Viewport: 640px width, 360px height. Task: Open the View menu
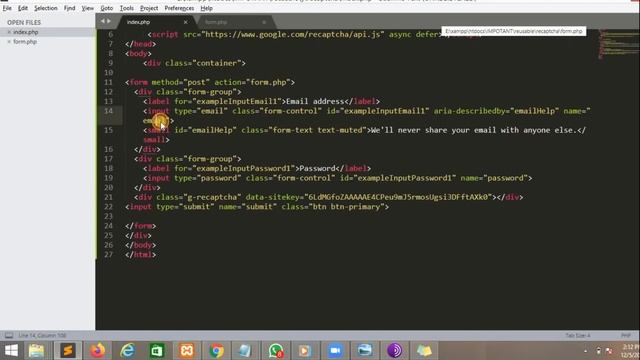87,8
